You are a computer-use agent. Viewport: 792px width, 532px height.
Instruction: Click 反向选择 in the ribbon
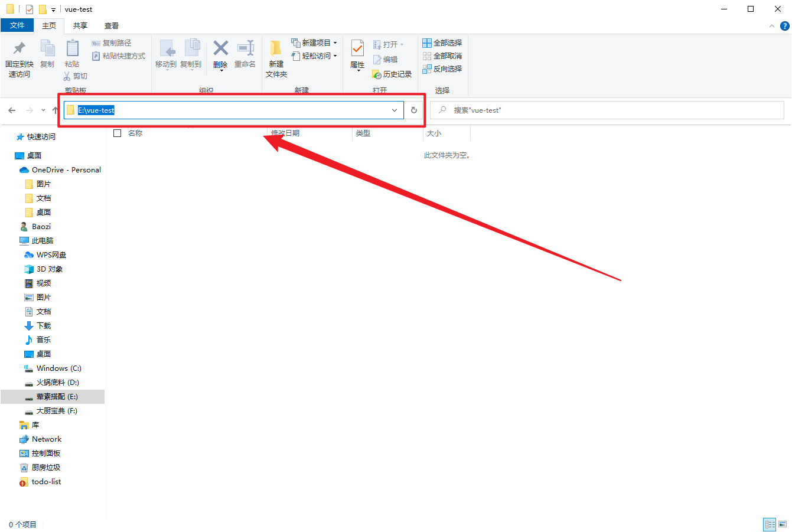tap(442, 69)
